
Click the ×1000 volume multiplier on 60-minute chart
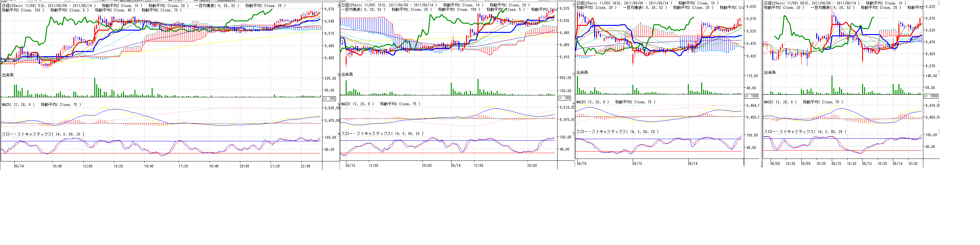coord(931,96)
